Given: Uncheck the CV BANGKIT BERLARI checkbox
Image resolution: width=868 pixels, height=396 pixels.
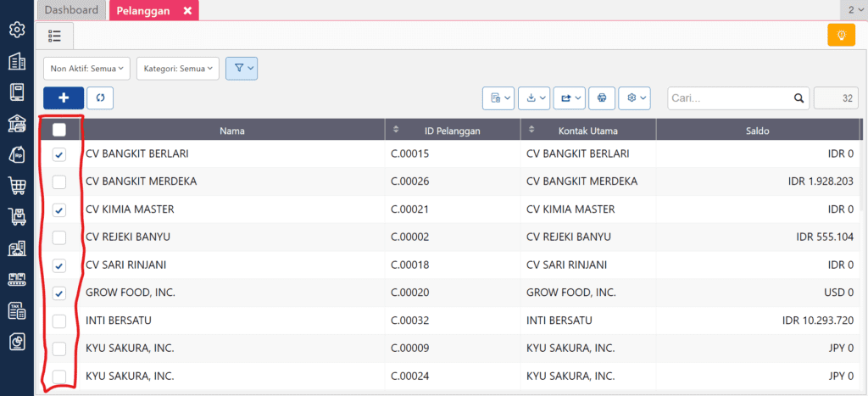Looking at the screenshot, I should (x=59, y=154).
